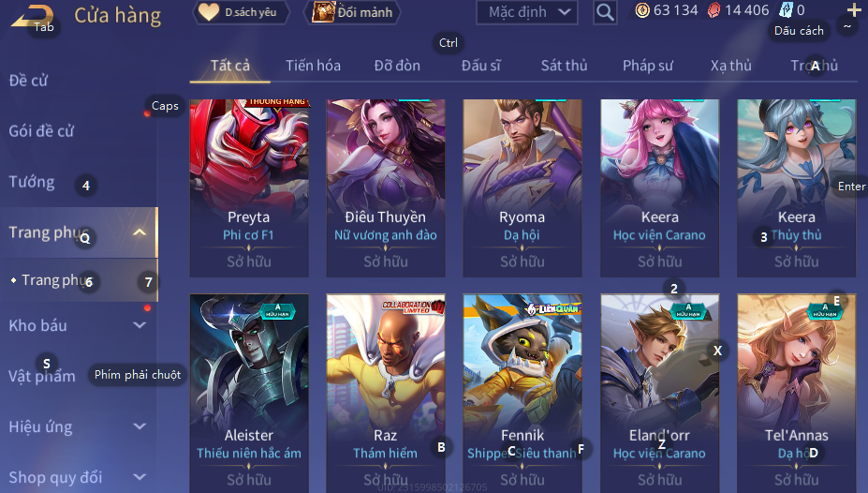Select the Raz Thám hiểm skin card
This screenshot has height=493, width=868.
(x=386, y=394)
